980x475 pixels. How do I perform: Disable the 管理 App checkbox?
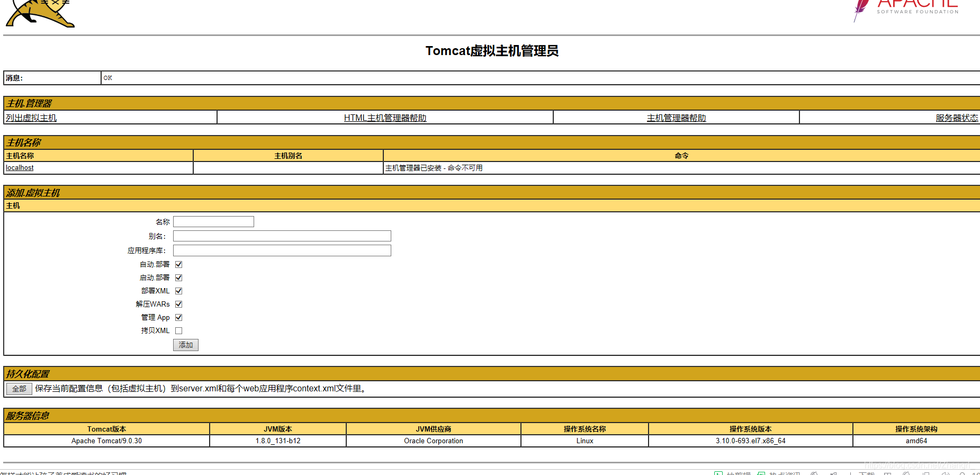(x=179, y=317)
